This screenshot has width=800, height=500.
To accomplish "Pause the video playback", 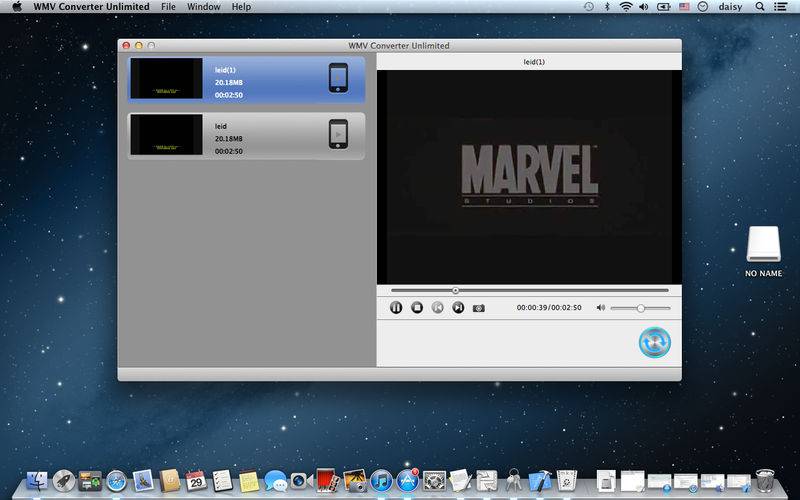I will [396, 308].
